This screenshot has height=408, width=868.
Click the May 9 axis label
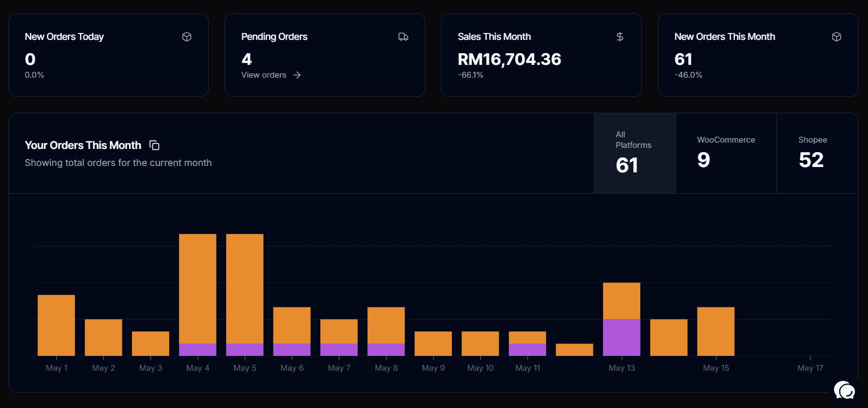[x=433, y=368]
